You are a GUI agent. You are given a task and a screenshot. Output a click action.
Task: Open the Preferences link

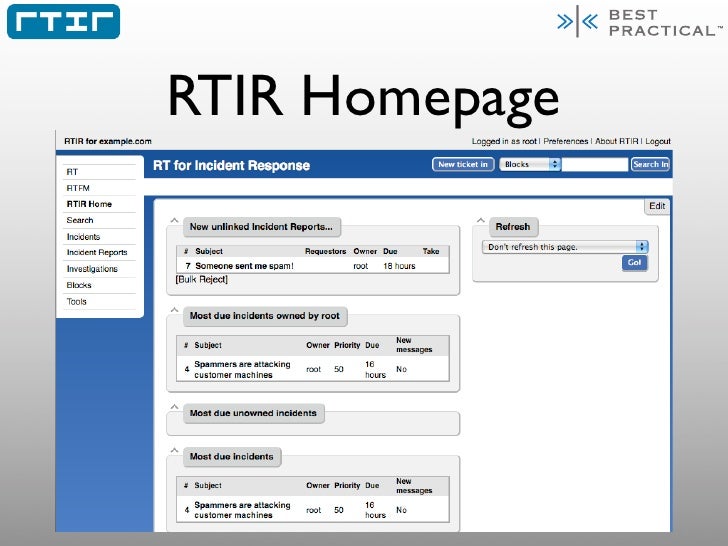pyautogui.click(x=566, y=141)
